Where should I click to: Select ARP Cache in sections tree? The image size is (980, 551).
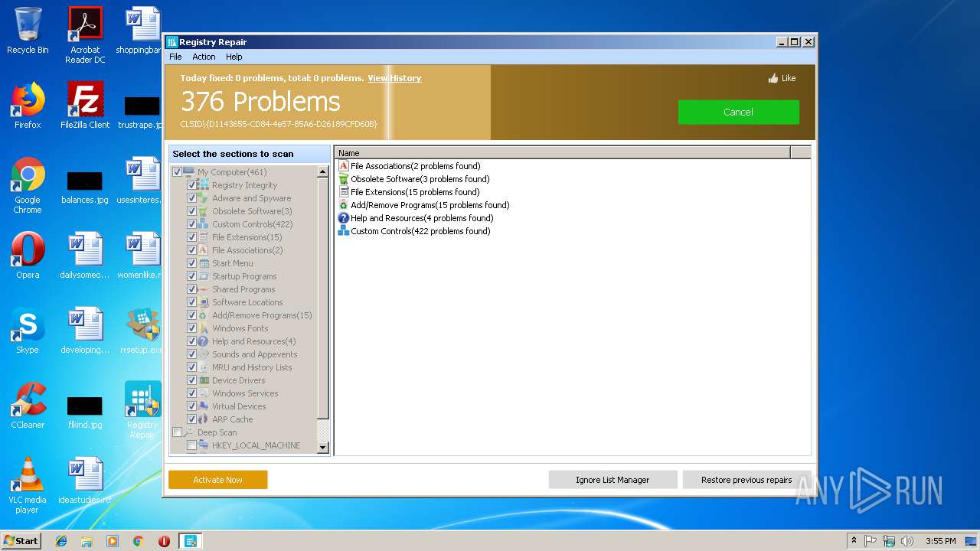pos(232,419)
